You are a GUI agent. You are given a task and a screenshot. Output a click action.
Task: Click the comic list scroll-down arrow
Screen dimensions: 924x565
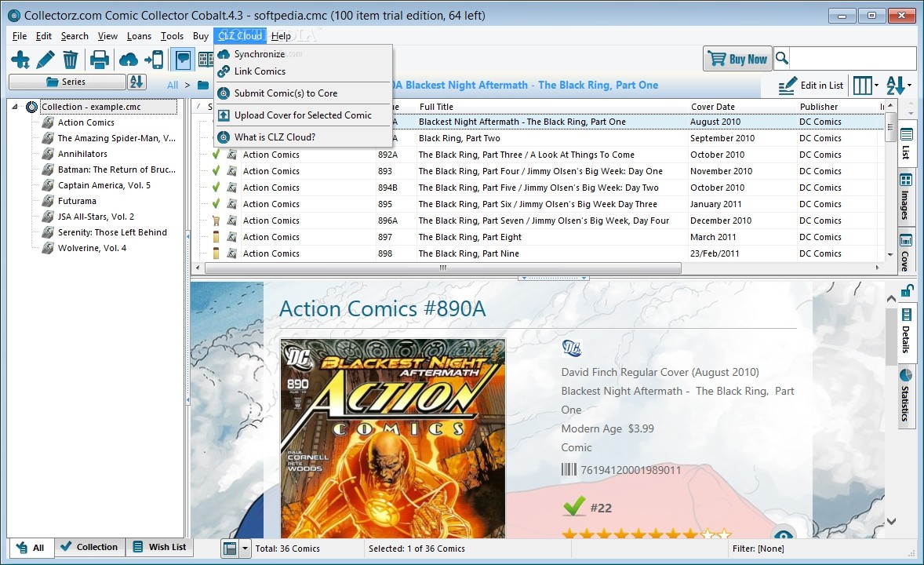(889, 255)
